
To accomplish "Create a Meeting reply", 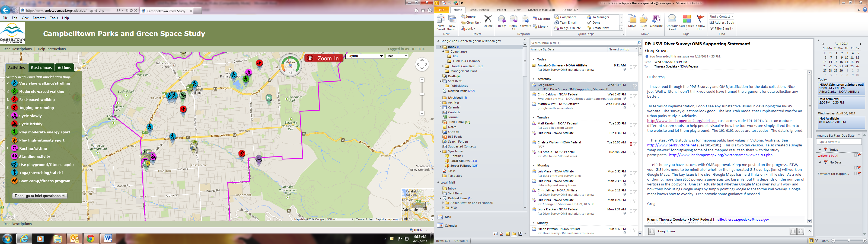I will (x=541, y=19).
